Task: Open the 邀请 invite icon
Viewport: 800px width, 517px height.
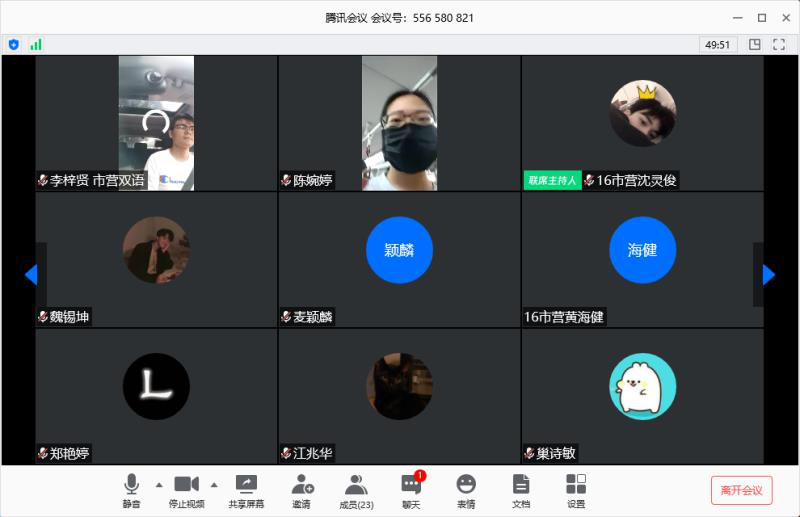Action: coord(301,490)
